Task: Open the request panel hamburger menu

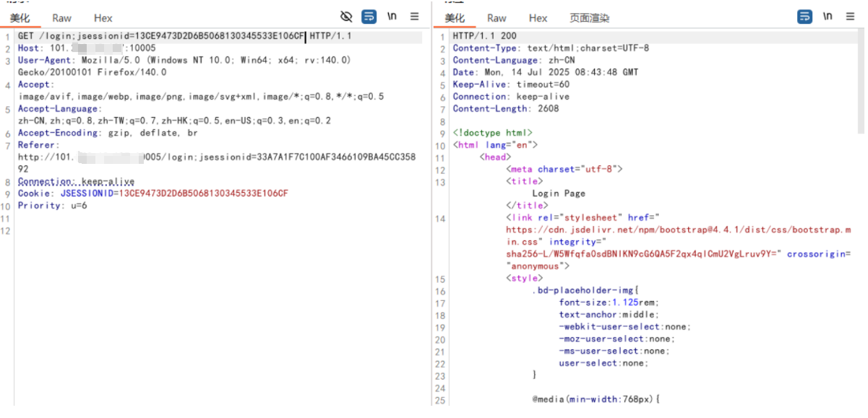Action: pyautogui.click(x=414, y=17)
